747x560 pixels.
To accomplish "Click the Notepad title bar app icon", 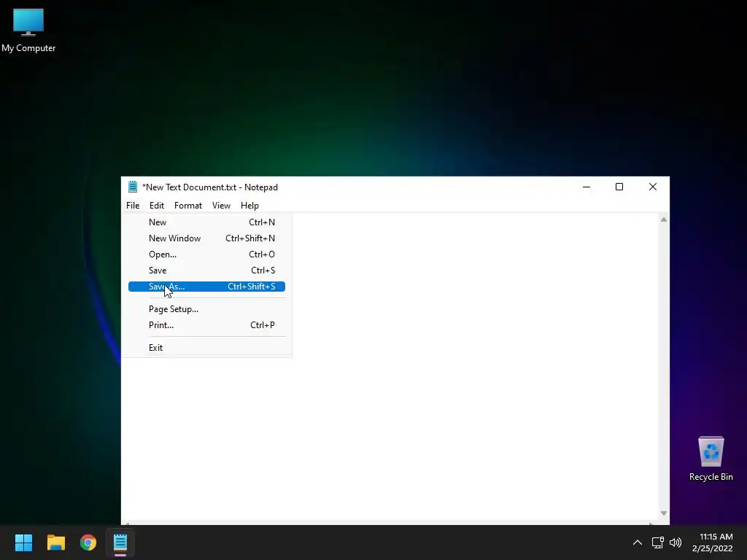I will point(133,187).
